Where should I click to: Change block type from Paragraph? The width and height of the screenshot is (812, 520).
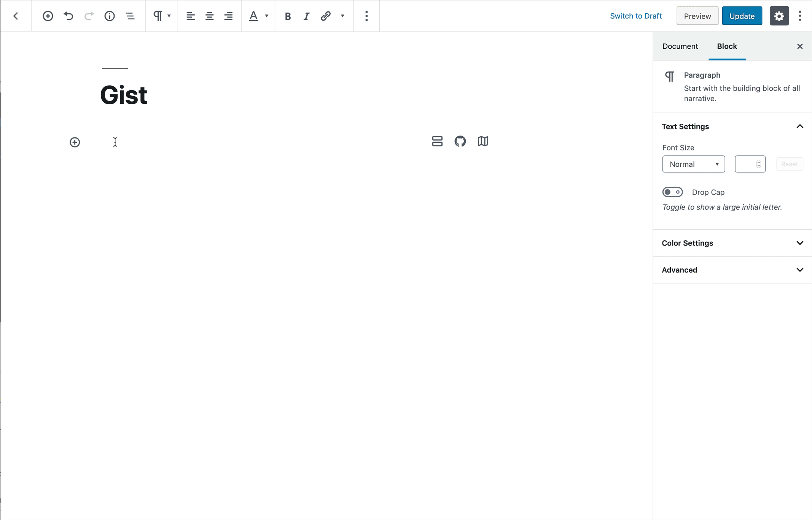pos(162,16)
